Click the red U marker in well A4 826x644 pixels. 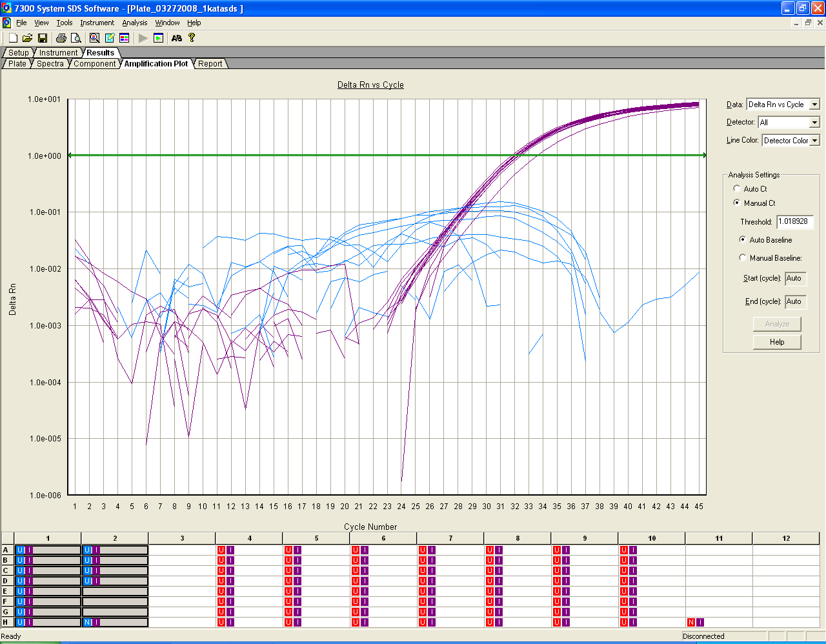click(x=221, y=550)
